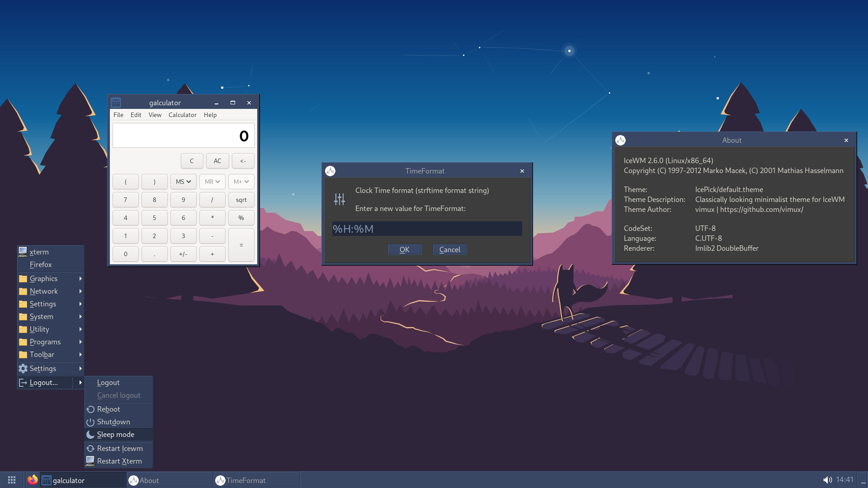Click the TimeFormat value input field

tap(426, 229)
